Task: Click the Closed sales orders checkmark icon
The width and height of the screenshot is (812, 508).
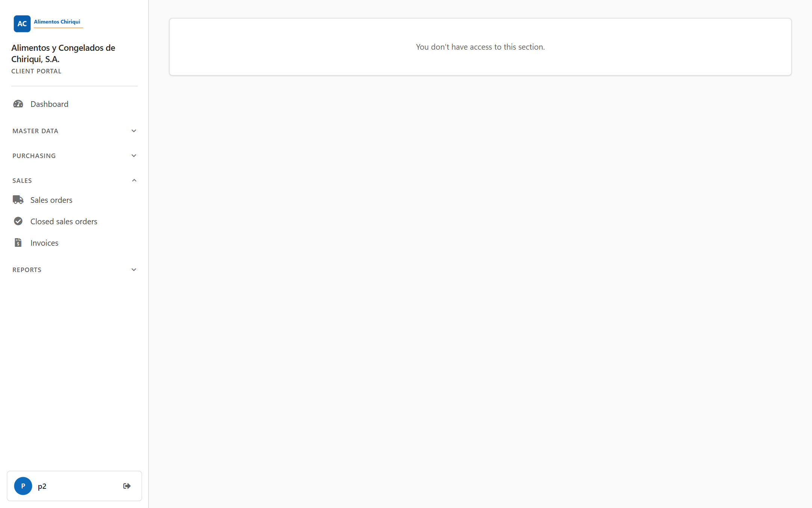Action: point(18,221)
